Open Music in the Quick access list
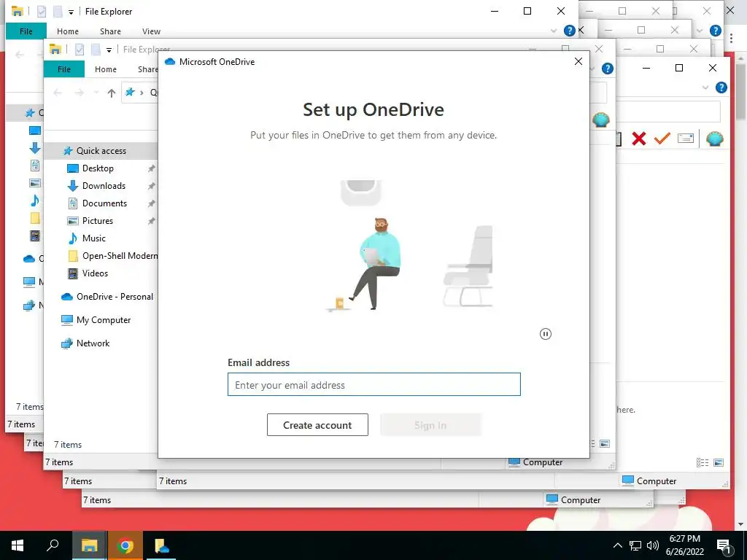Screen dimensions: 747x560 (93, 238)
